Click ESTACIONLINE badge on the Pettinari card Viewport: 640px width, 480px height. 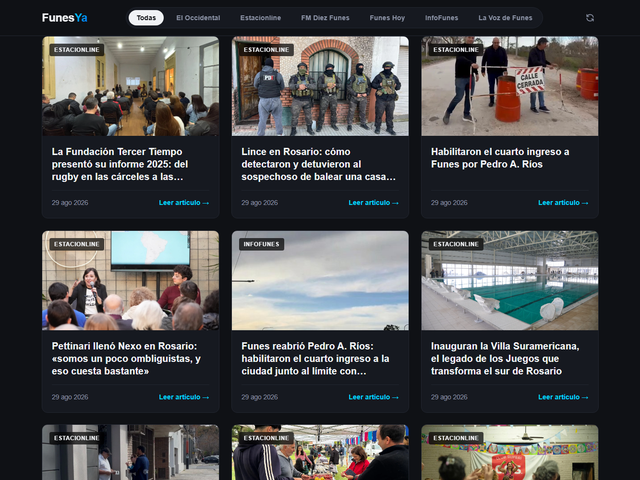tap(77, 244)
